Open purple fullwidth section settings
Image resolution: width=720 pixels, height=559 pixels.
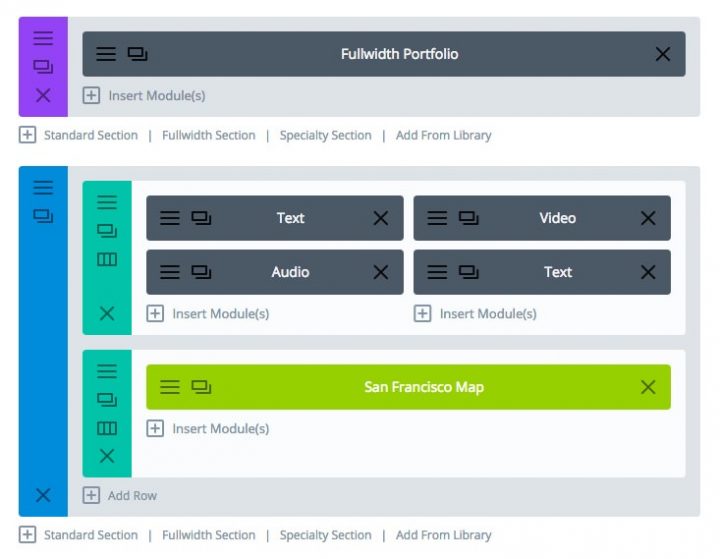click(x=43, y=38)
